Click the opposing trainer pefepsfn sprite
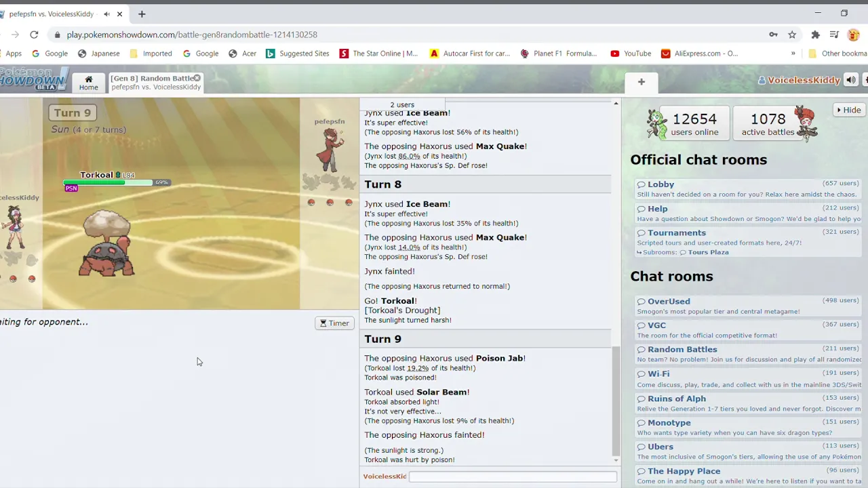The image size is (868, 488). [x=330, y=149]
